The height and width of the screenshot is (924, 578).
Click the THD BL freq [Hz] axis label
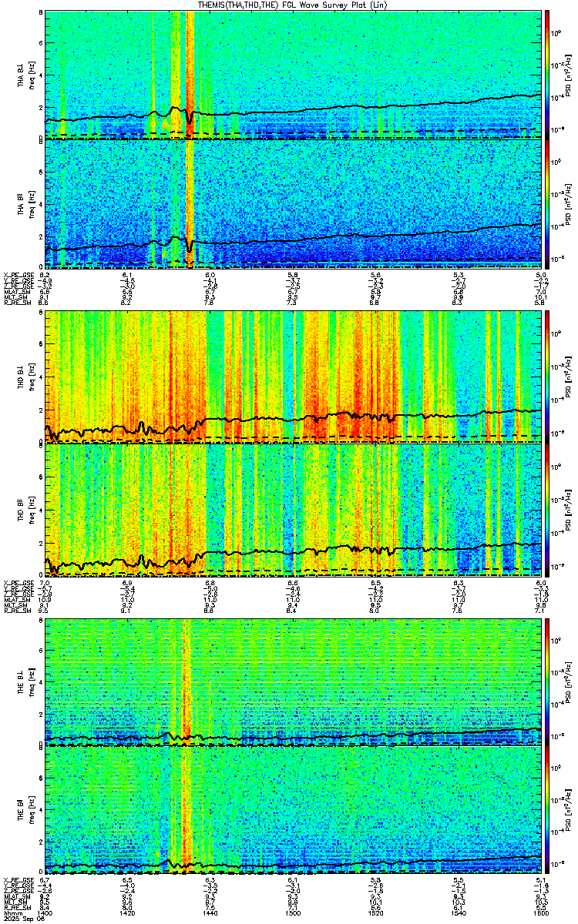click(x=32, y=377)
